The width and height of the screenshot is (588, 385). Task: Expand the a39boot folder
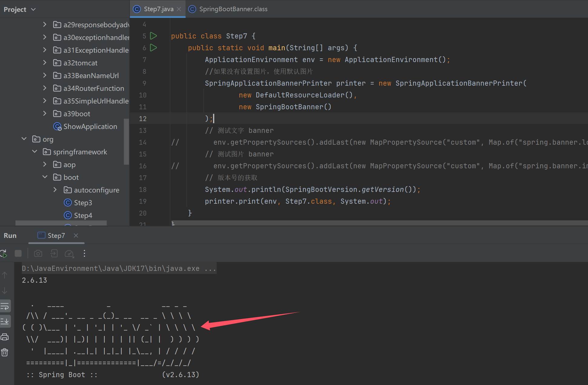pos(44,113)
